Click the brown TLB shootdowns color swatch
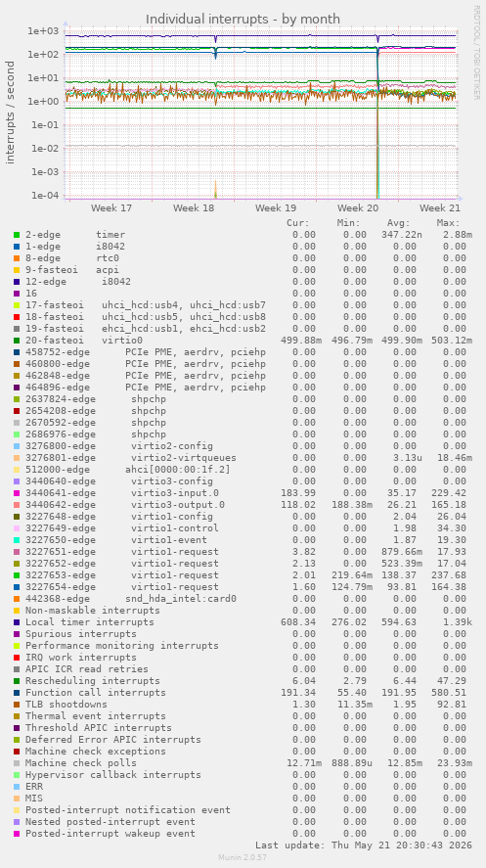The image size is (486, 868). [x=17, y=705]
